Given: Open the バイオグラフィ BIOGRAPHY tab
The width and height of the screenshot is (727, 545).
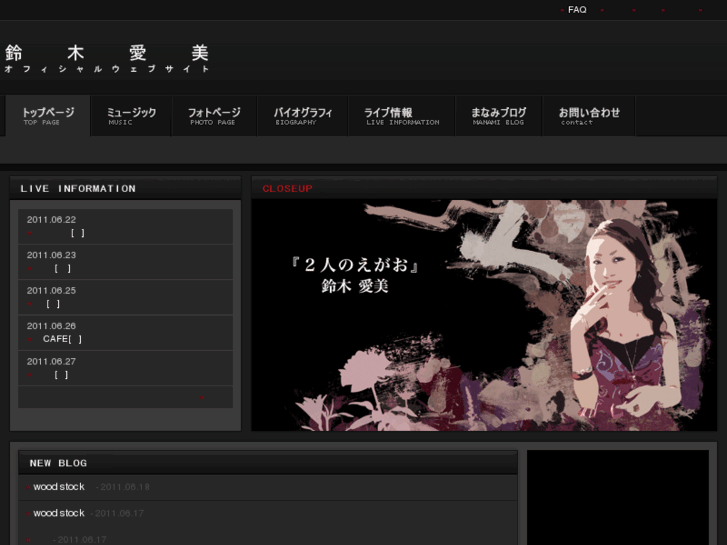Looking at the screenshot, I should click(303, 116).
